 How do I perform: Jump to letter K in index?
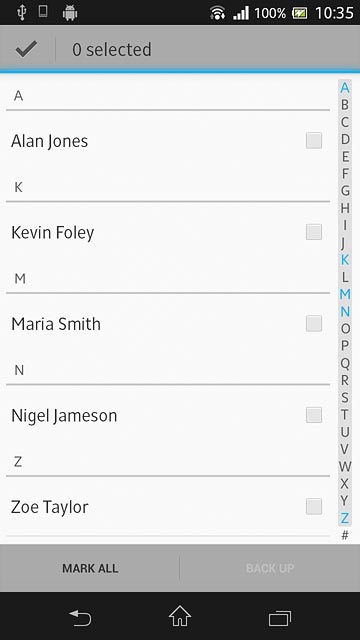click(345, 259)
